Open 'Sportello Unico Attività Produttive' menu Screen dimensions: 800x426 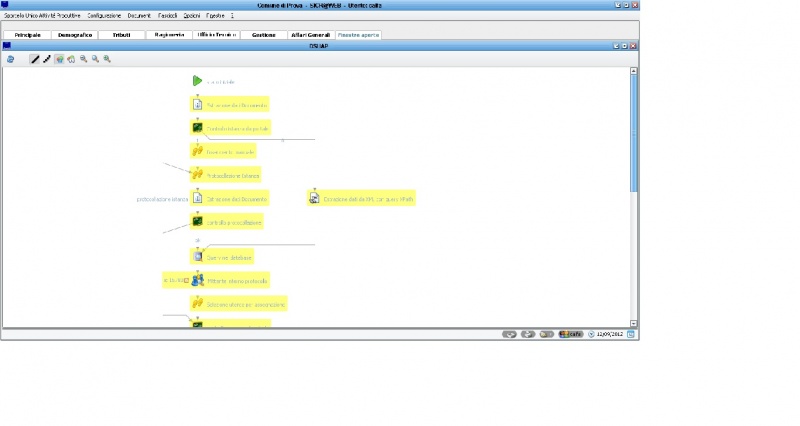tap(42, 16)
